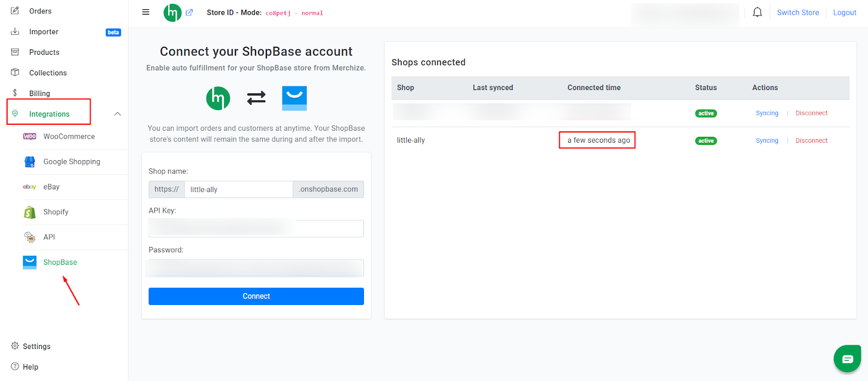Click the Switch Store link
This screenshot has width=868, height=381.
point(797,12)
